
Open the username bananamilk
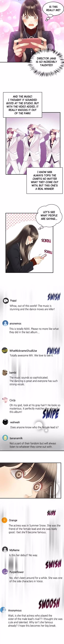tap(16, 438)
